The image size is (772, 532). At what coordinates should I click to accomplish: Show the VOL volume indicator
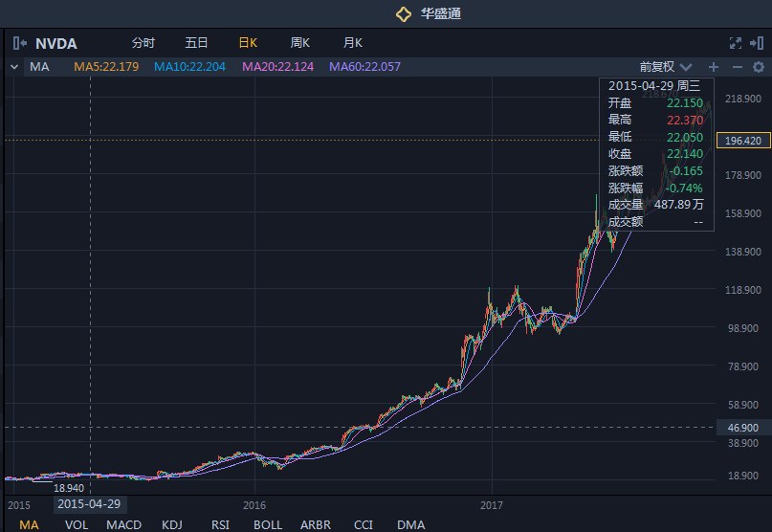(x=77, y=525)
